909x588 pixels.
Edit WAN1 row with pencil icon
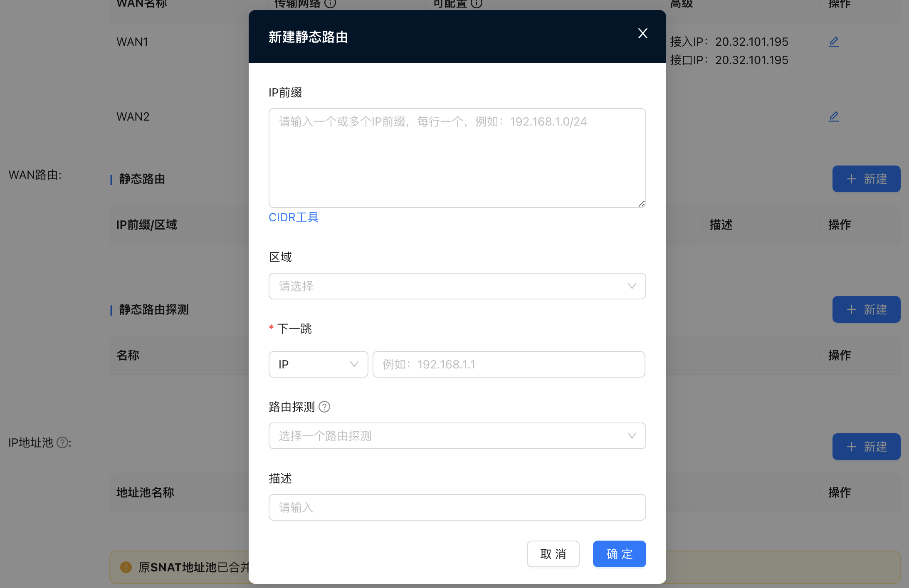(833, 42)
